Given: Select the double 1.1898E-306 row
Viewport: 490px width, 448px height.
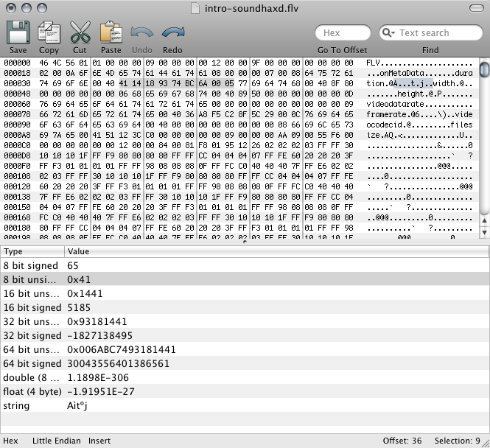Looking at the screenshot, I should click(x=245, y=377).
